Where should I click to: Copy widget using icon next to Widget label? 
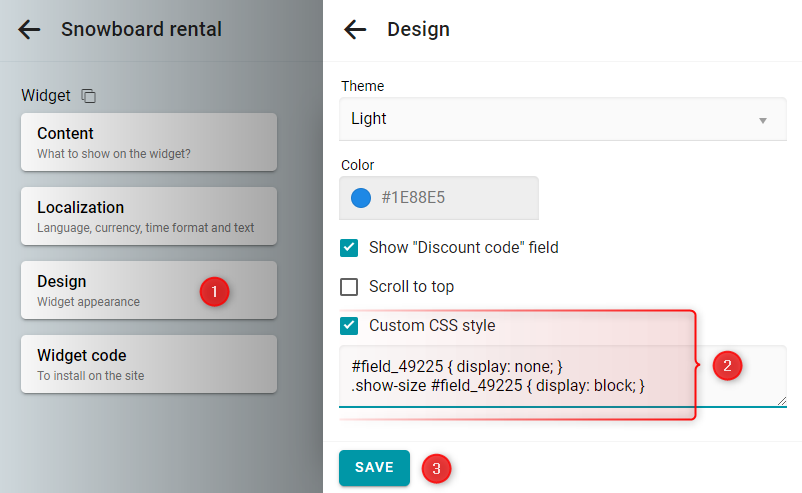point(88,96)
